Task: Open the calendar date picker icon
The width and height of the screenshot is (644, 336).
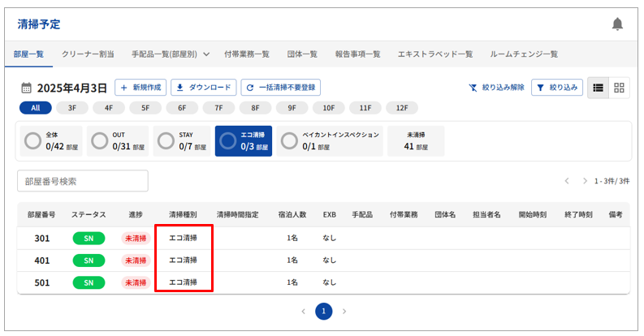Action: (x=25, y=88)
